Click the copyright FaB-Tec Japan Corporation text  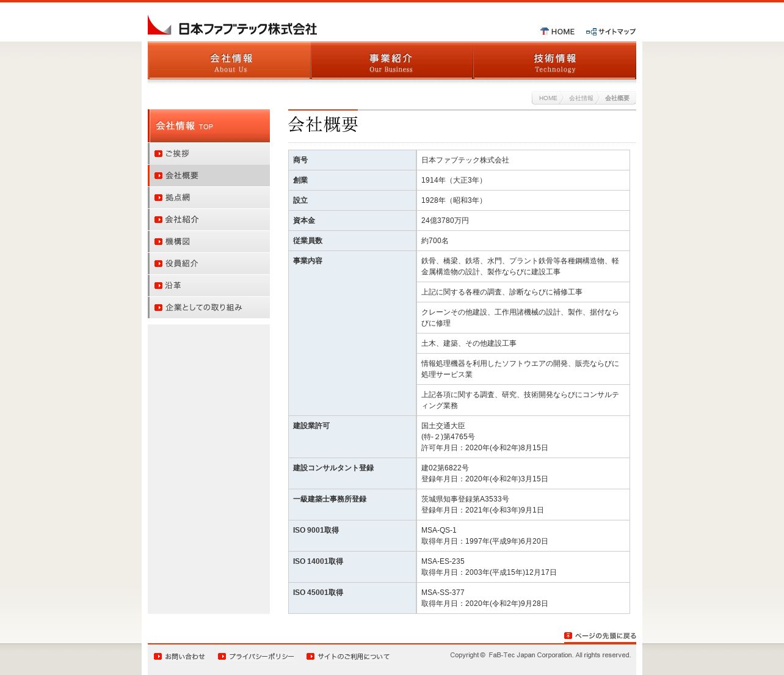click(x=540, y=655)
